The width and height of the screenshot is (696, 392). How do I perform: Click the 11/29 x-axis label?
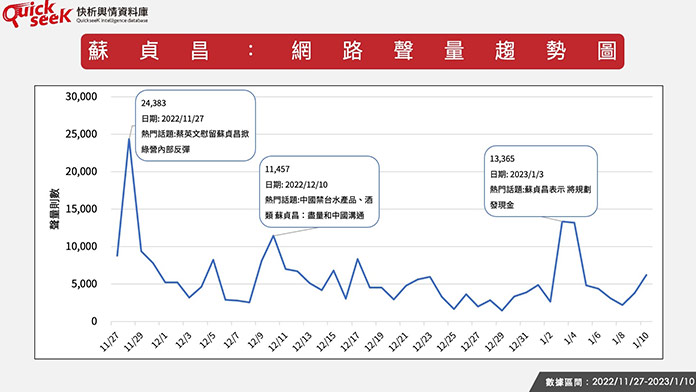[133, 342]
